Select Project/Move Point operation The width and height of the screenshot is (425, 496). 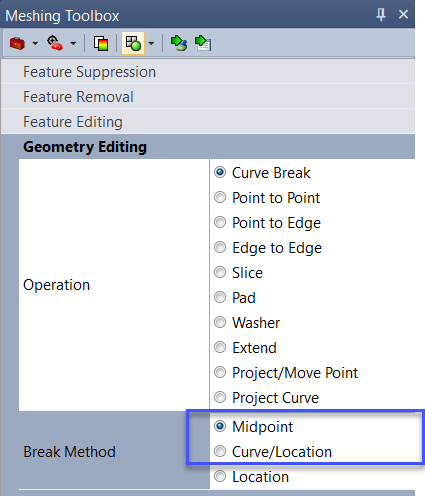pos(286,372)
